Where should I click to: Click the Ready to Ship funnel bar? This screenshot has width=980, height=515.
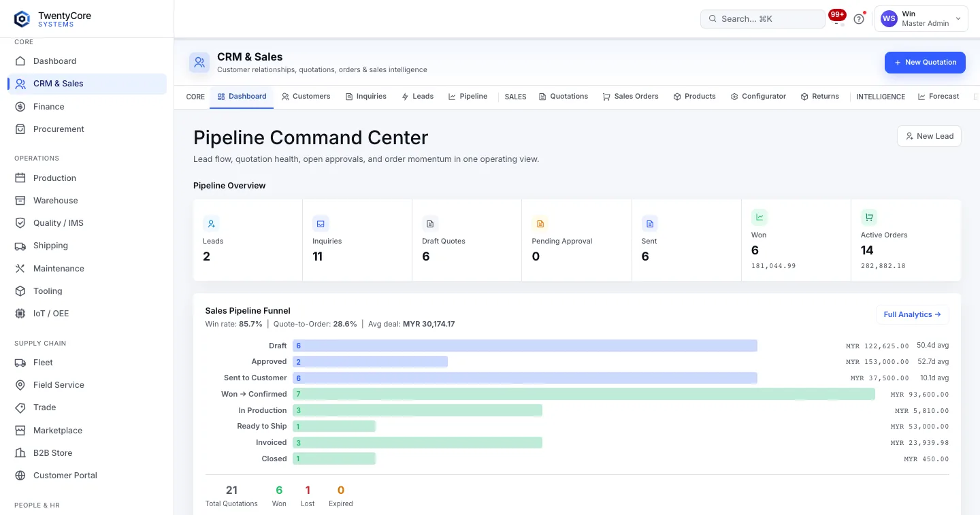(334, 427)
